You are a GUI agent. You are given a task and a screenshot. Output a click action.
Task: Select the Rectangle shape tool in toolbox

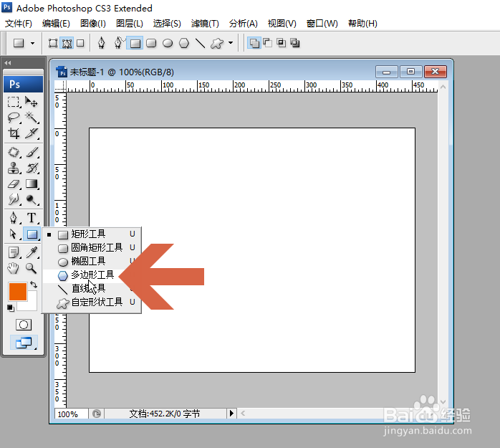pyautogui.click(x=32, y=234)
